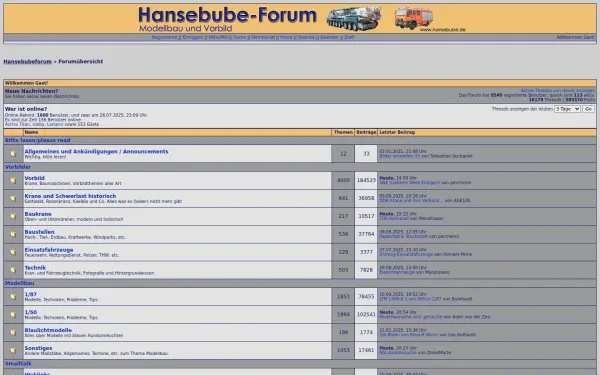Image resolution: width=600 pixels, height=375 pixels.
Task: Open the Baukrane forum
Action: 38,214
